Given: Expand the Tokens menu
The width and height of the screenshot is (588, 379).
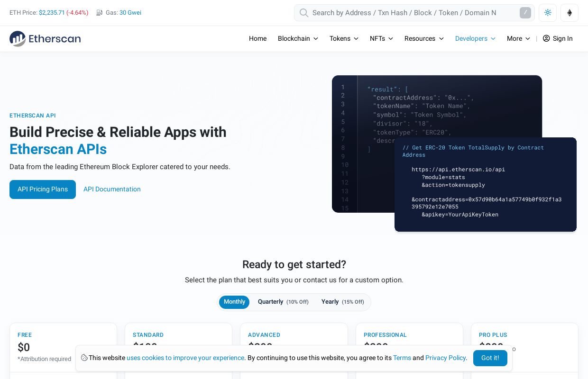Looking at the screenshot, I should click(x=344, y=38).
